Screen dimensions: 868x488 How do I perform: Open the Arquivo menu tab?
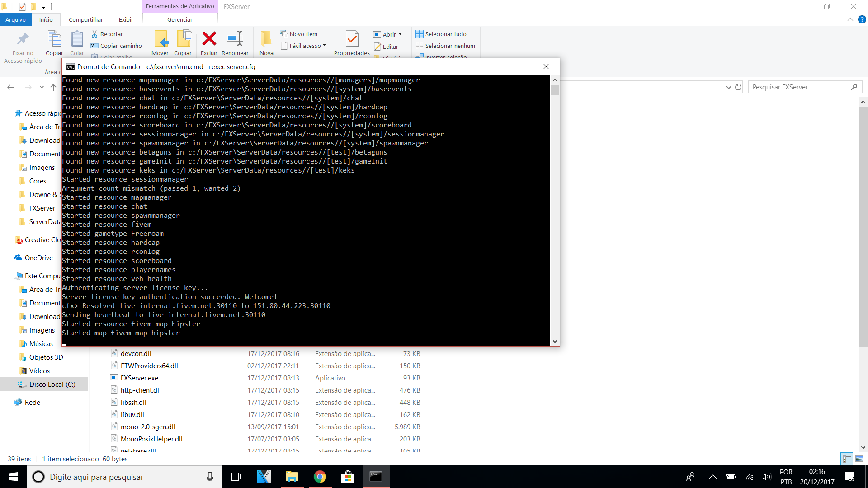(x=15, y=19)
